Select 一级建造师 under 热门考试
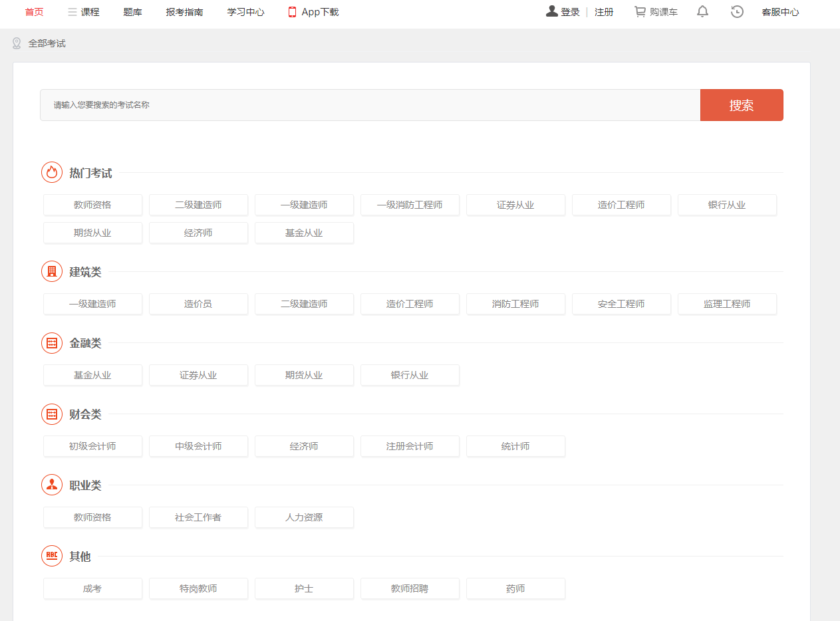The width and height of the screenshot is (840, 621). pos(304,205)
